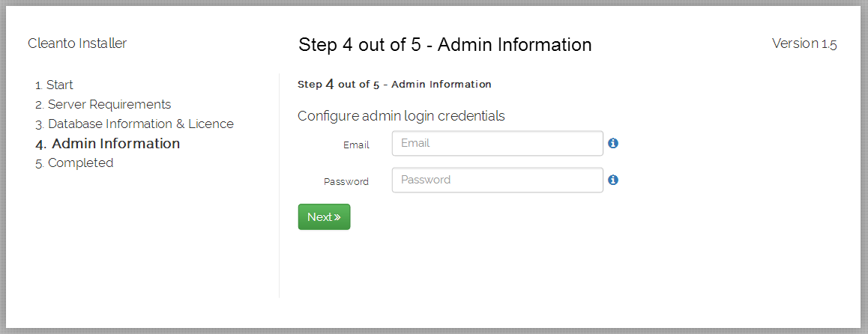Viewport: 868px width, 334px height.
Task: Click Configure admin login credentials text
Action: point(401,116)
